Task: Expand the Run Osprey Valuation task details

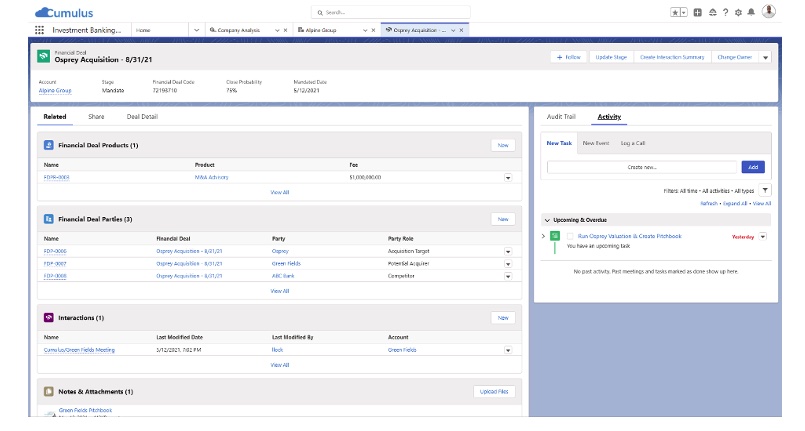Action: 543,236
